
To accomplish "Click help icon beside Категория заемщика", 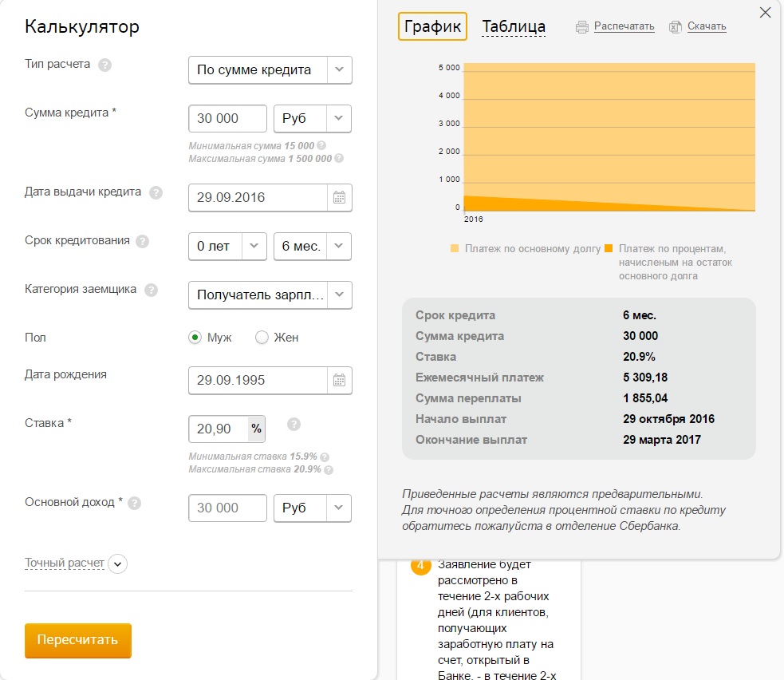I will (x=151, y=291).
